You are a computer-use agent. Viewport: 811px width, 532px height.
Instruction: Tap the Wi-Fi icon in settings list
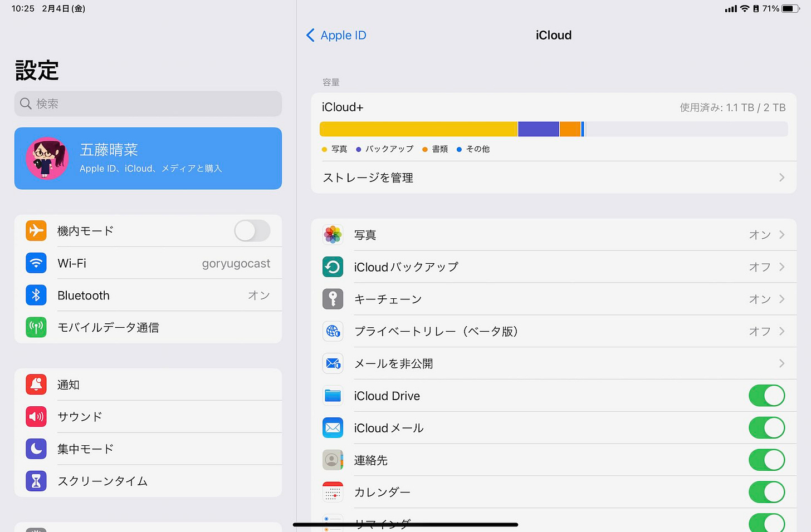coord(36,263)
